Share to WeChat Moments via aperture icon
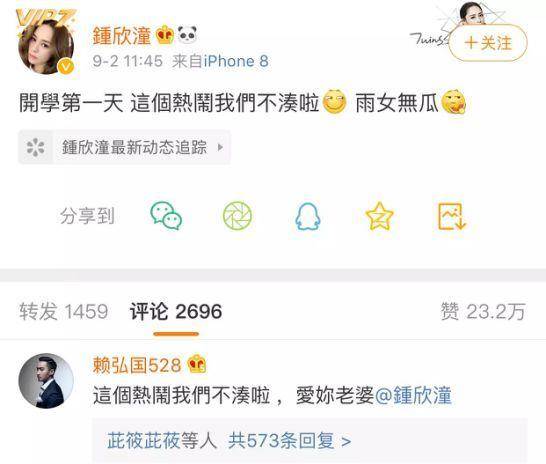The width and height of the screenshot is (546, 464). (x=237, y=216)
